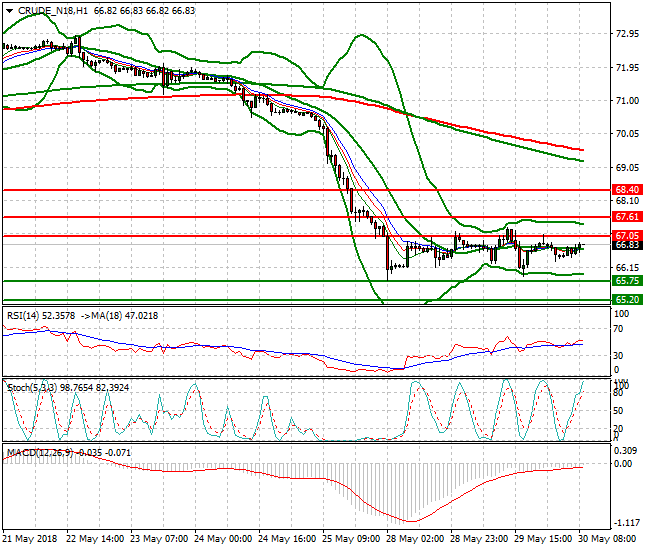Image resolution: width=650 pixels, height=550 pixels.
Task: Click the red 68.40 resistance price tag
Action: tap(627, 189)
